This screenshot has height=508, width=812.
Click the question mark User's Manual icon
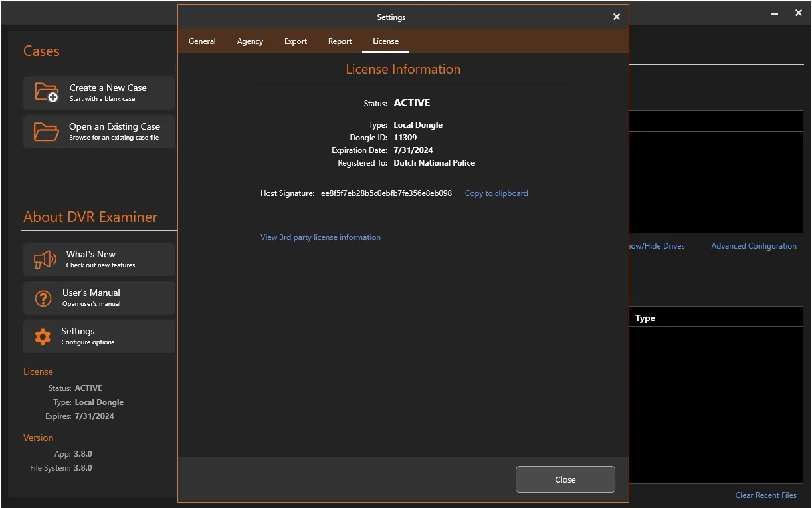coord(43,298)
